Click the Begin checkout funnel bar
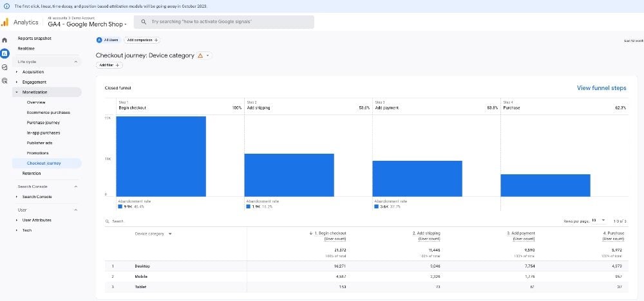The image size is (644, 301). pos(161,156)
